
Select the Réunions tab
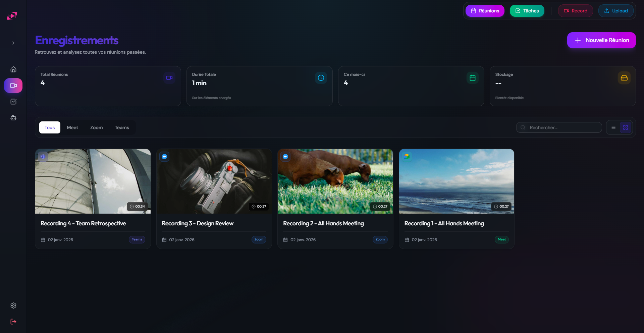[x=485, y=10]
